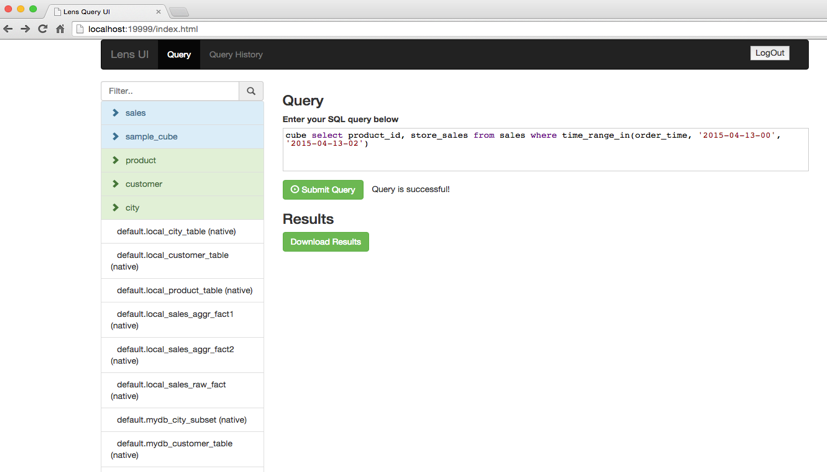
Task: Go to browser home icon
Action: click(x=60, y=29)
